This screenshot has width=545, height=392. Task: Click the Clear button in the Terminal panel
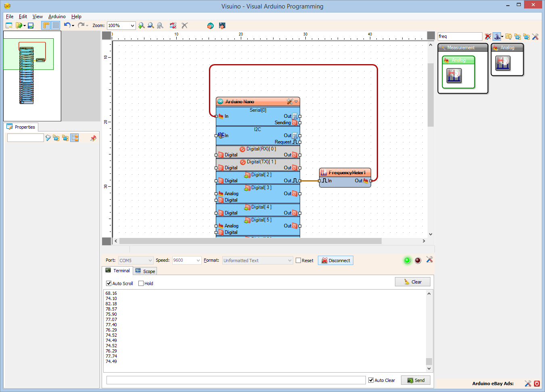412,281
